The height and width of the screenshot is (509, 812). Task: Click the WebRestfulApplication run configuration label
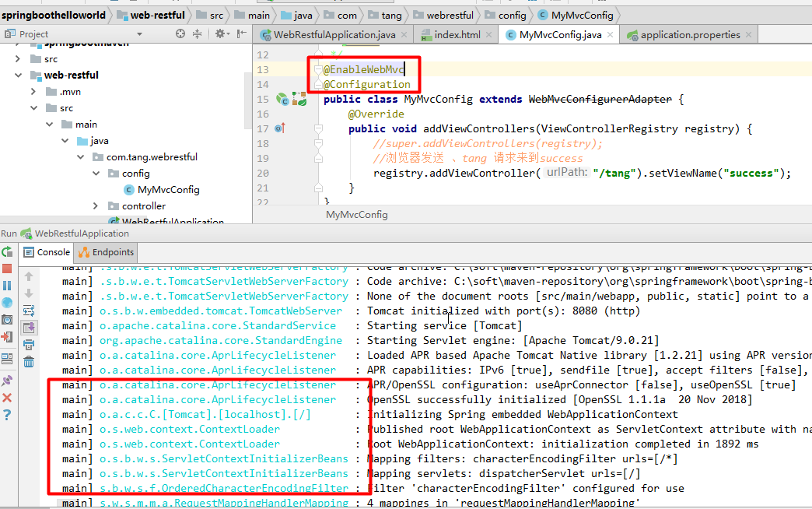coord(82,233)
